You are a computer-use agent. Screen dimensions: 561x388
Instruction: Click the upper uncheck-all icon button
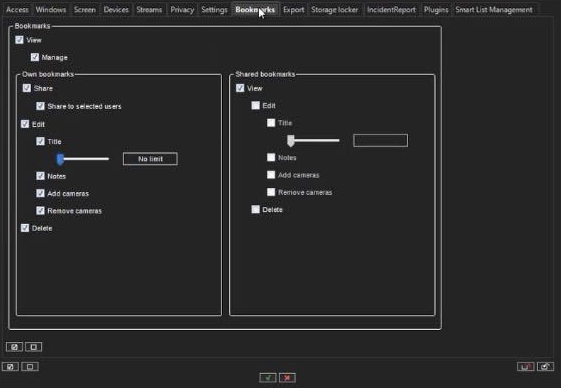(33, 347)
